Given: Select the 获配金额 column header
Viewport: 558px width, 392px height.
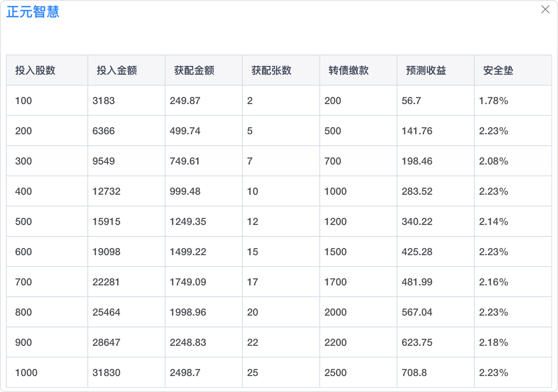Looking at the screenshot, I should [194, 71].
